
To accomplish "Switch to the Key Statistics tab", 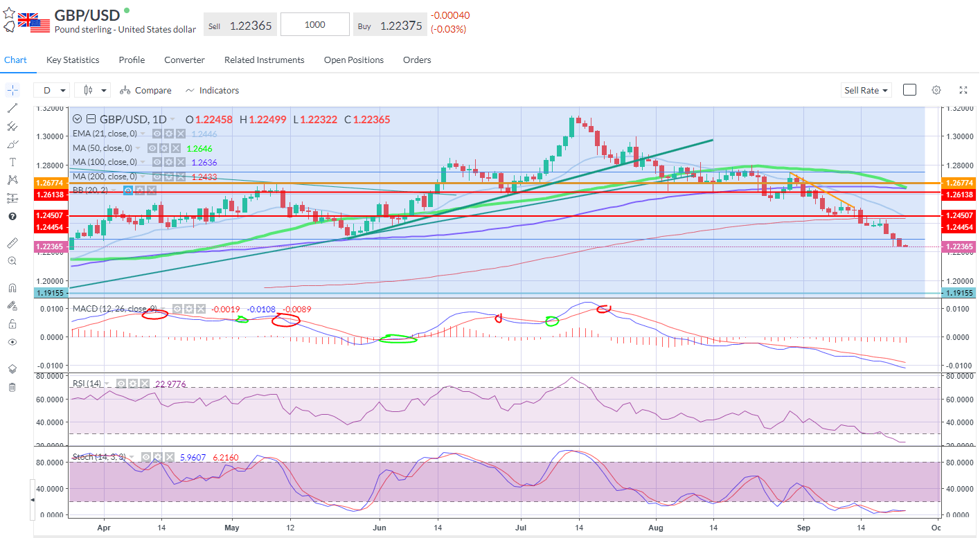I will coord(72,60).
